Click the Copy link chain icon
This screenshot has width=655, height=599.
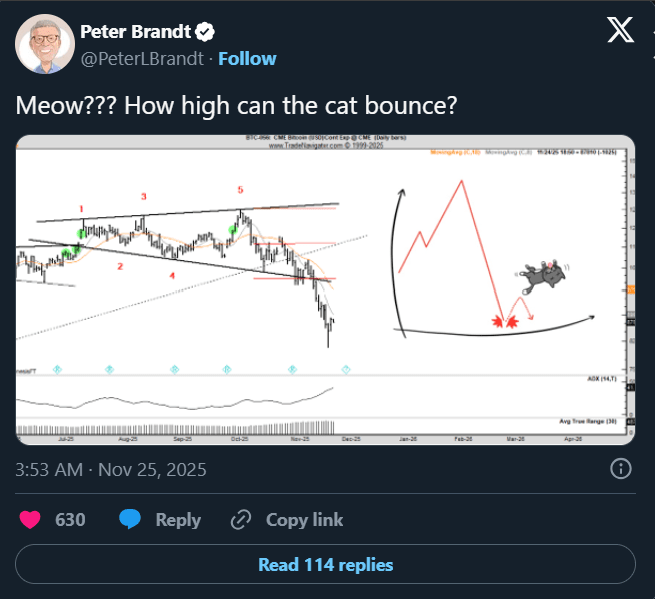(240, 520)
